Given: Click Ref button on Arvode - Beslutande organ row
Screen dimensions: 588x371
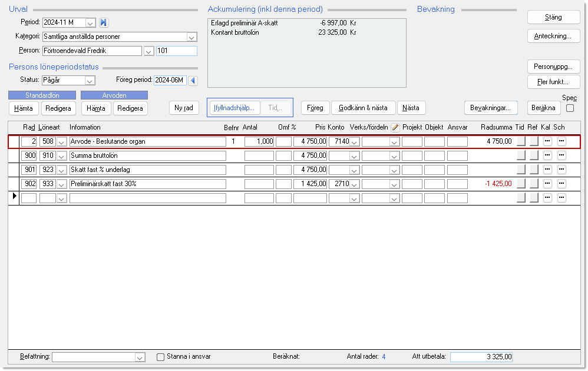Looking at the screenshot, I should [534, 141].
